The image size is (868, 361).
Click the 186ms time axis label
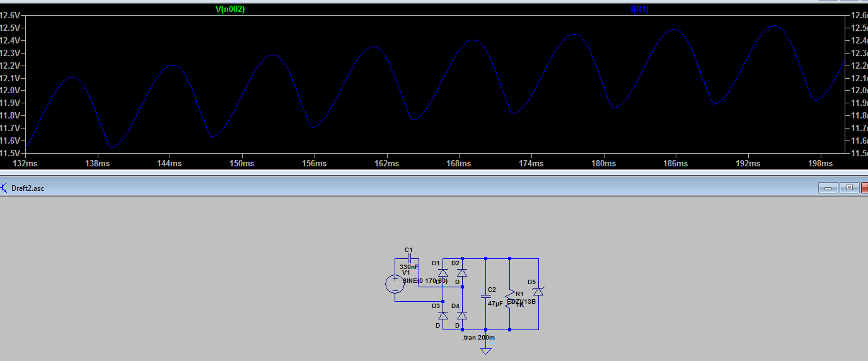[676, 163]
